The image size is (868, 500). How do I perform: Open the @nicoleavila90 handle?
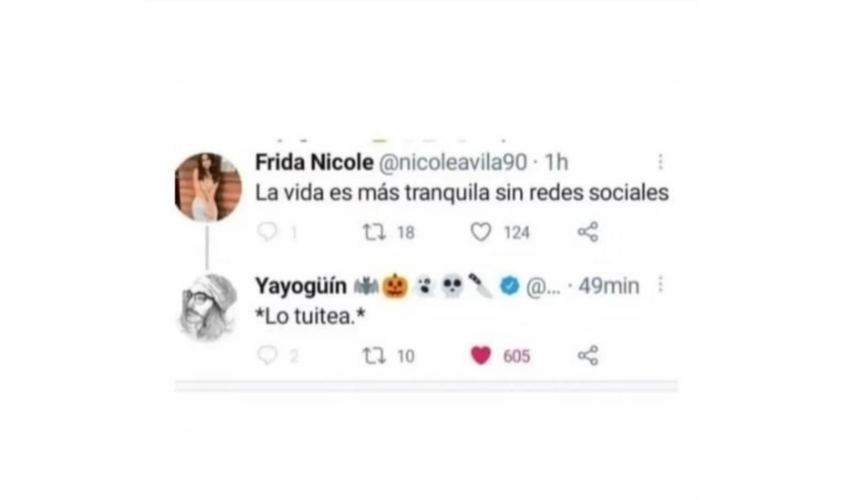click(x=452, y=162)
